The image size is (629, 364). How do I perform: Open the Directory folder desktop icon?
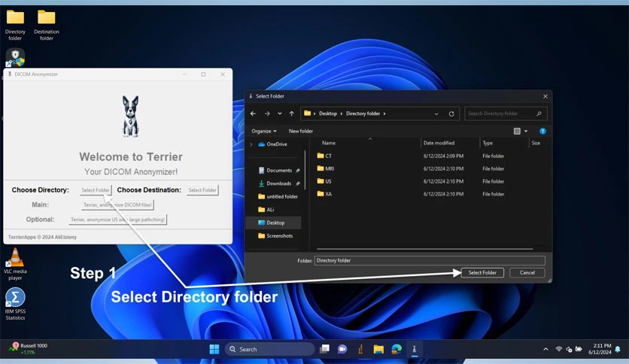(15, 25)
